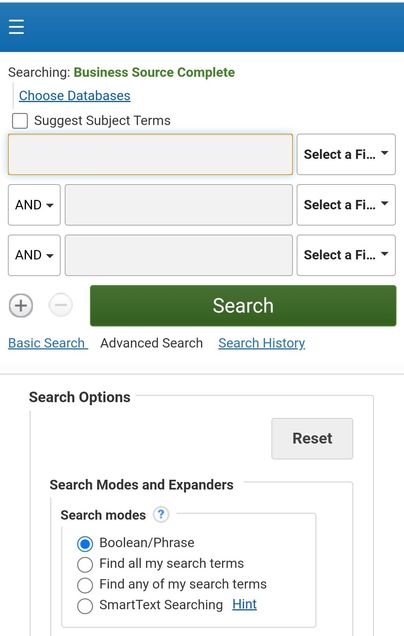Switch to Basic Search
The image size is (404, 636).
click(x=47, y=343)
